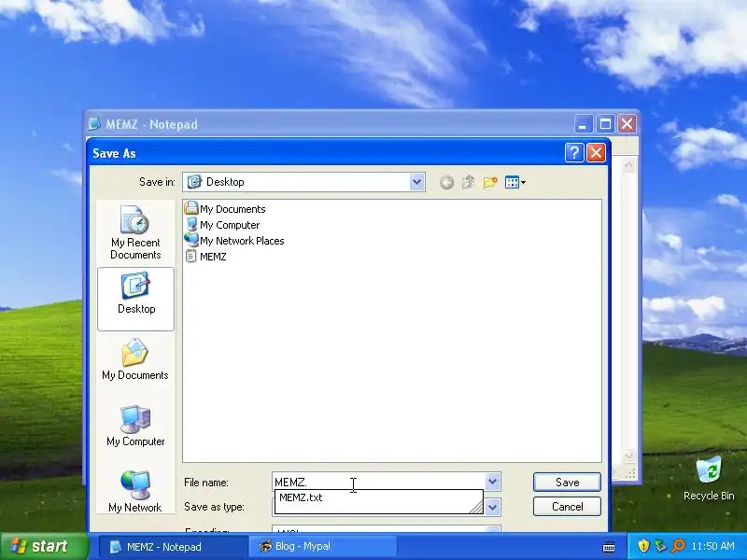Image resolution: width=747 pixels, height=560 pixels.
Task: Open the Start menu
Action: 44,546
